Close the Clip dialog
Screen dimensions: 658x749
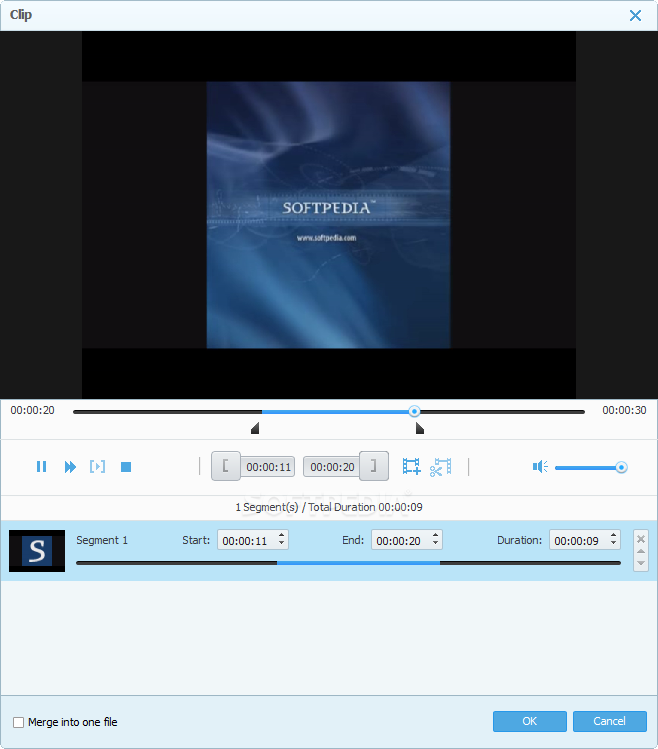(x=635, y=15)
